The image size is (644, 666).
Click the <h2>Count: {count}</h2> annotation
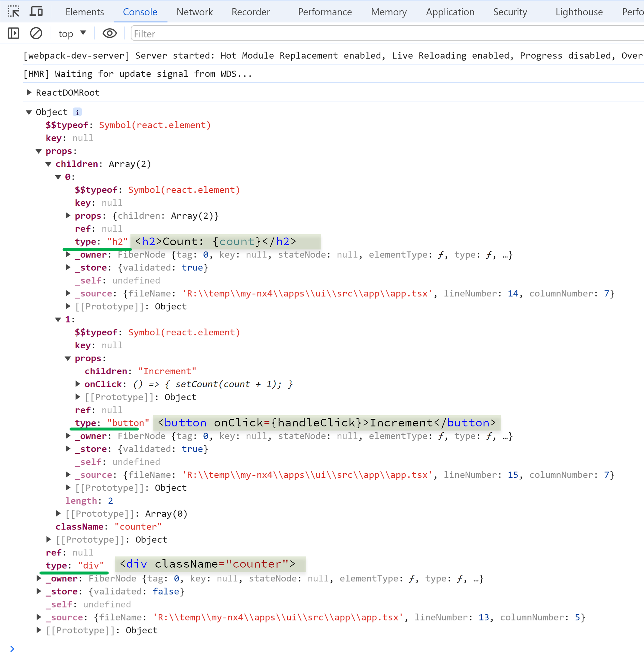coord(226,242)
